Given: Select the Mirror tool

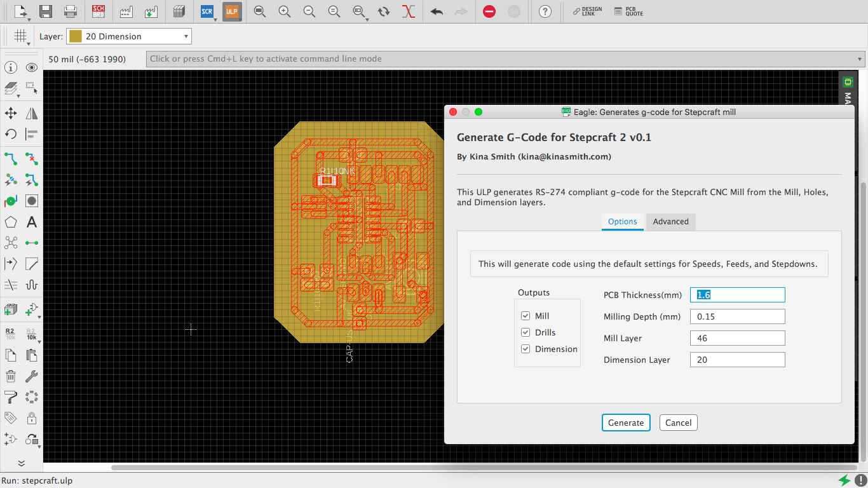Looking at the screenshot, I should [32, 114].
